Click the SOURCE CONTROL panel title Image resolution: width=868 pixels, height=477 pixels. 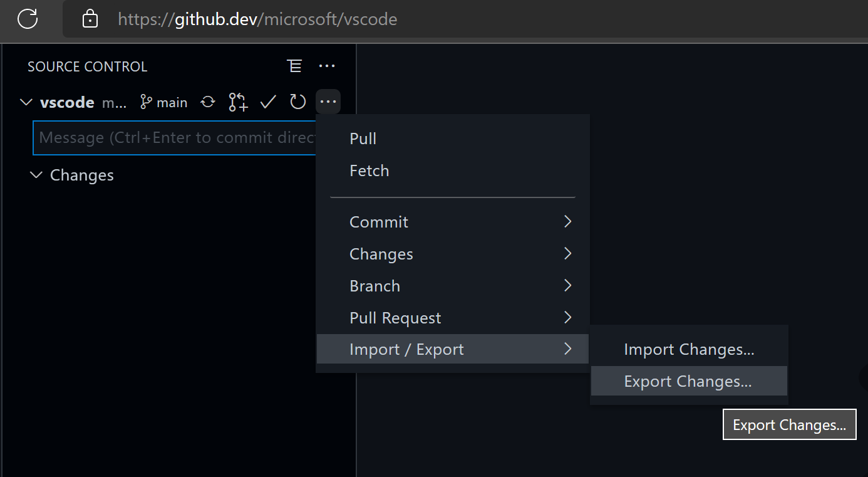[87, 66]
